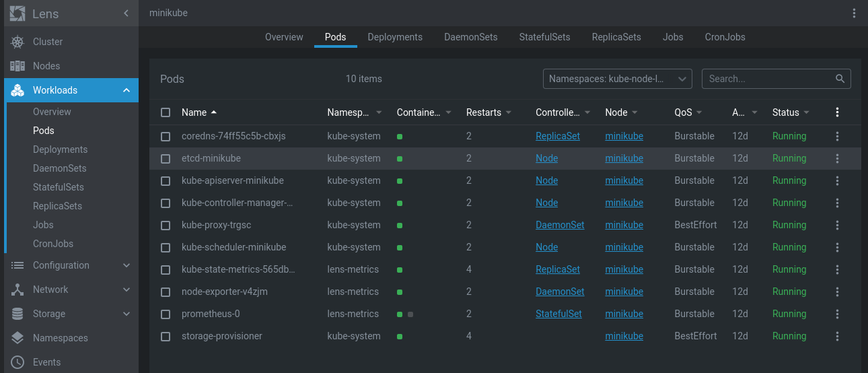Click the Events clock icon
The width and height of the screenshot is (868, 373).
[x=17, y=362]
